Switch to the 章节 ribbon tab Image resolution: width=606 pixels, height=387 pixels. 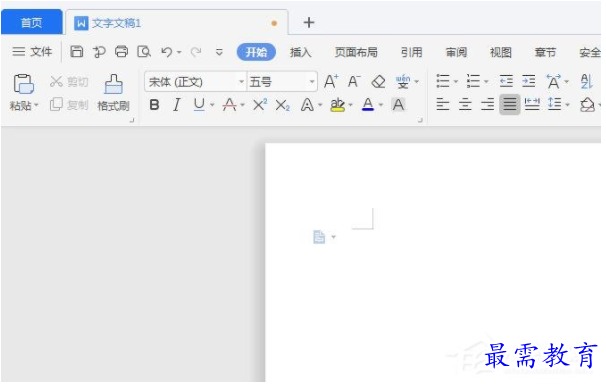point(545,52)
